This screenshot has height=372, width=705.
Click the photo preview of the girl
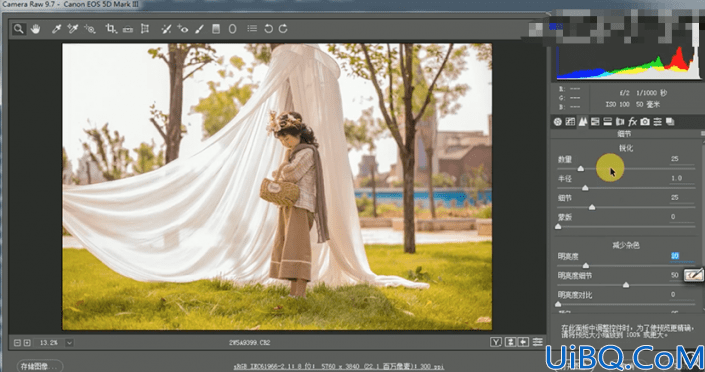coord(277,187)
